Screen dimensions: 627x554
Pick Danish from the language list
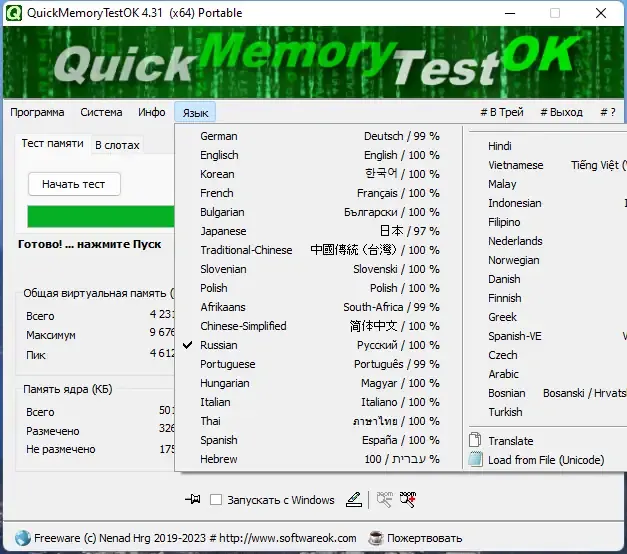pos(546,279)
